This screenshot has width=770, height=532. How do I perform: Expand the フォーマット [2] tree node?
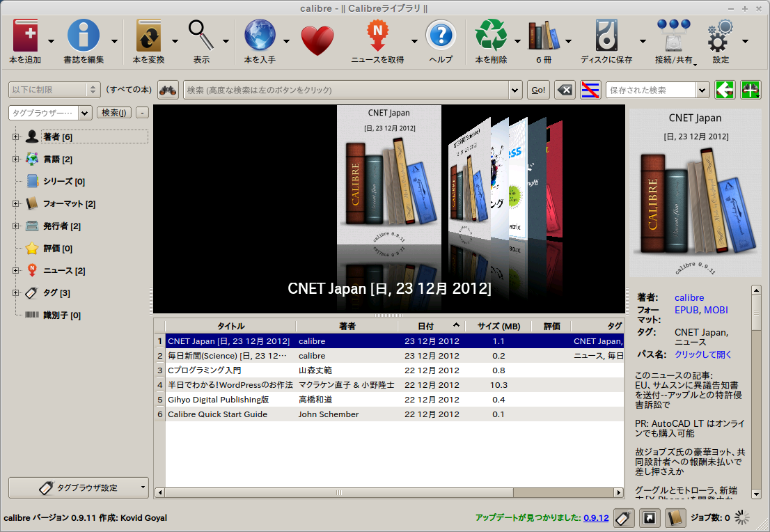point(16,203)
